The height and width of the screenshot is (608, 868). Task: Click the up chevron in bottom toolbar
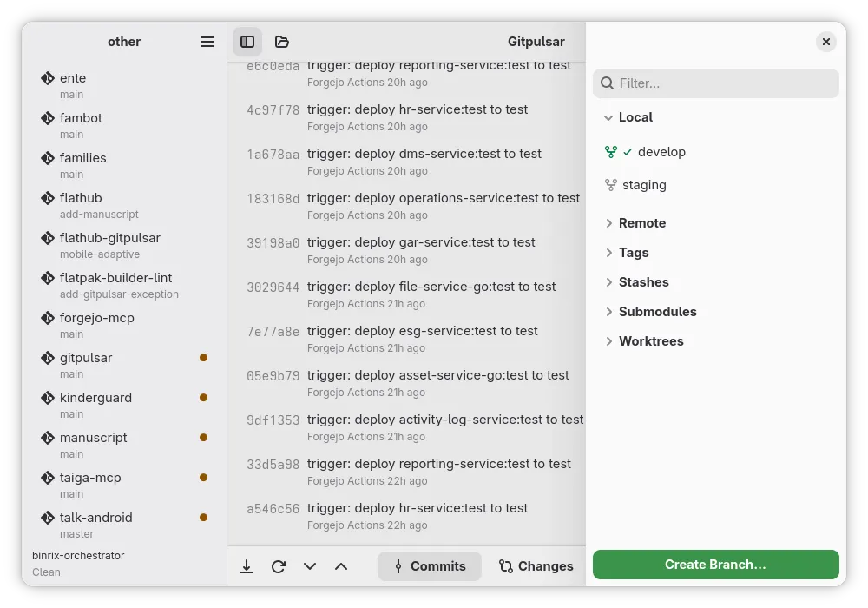[x=341, y=566]
